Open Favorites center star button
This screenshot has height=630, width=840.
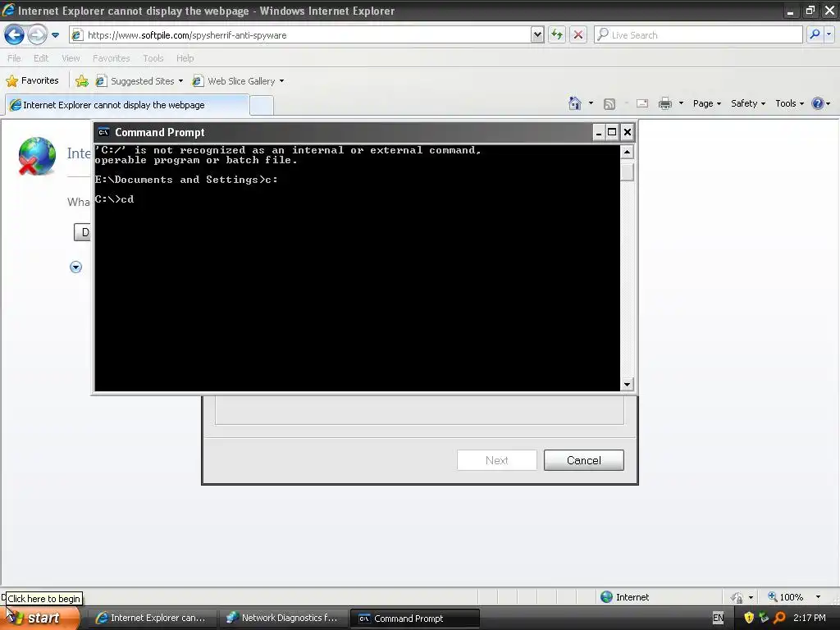(x=32, y=81)
